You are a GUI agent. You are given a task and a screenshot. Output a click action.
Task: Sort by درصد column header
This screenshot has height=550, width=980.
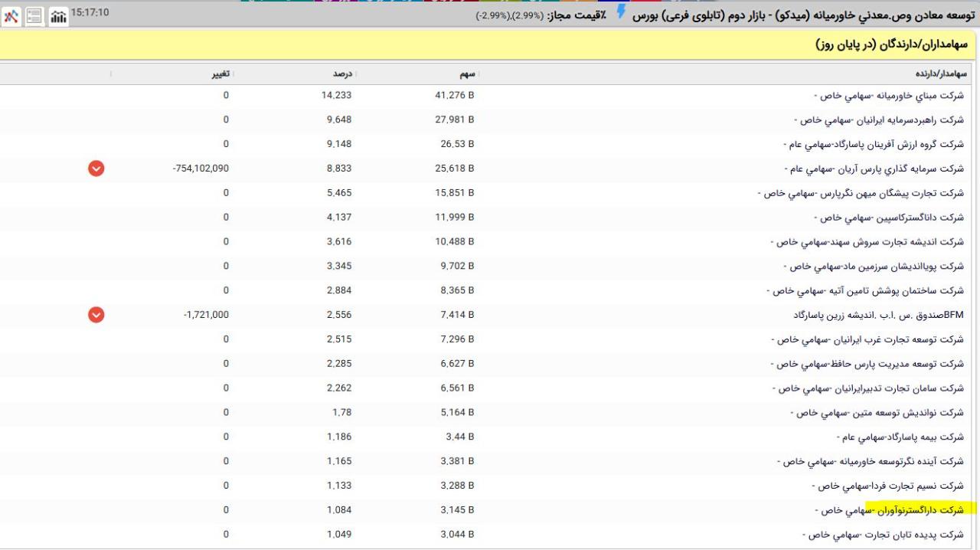tap(341, 74)
